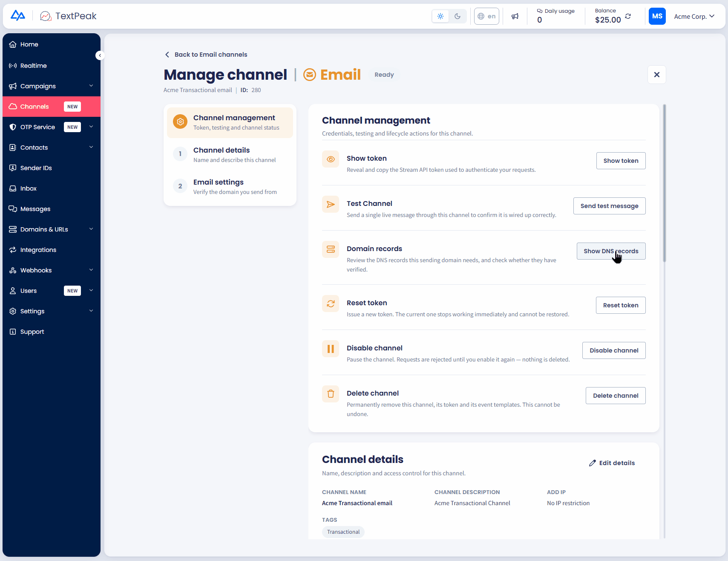Click the Domains & URLs server icon

[x=13, y=229]
